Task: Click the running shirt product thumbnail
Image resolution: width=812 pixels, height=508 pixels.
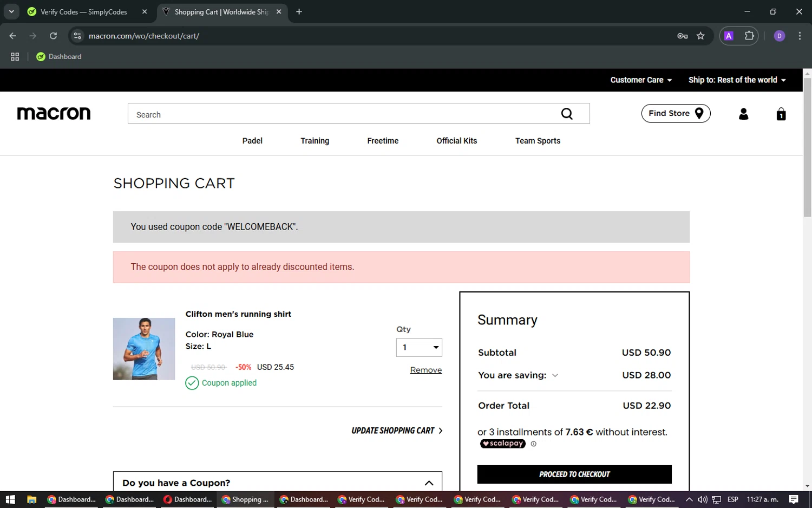Action: [144, 349]
